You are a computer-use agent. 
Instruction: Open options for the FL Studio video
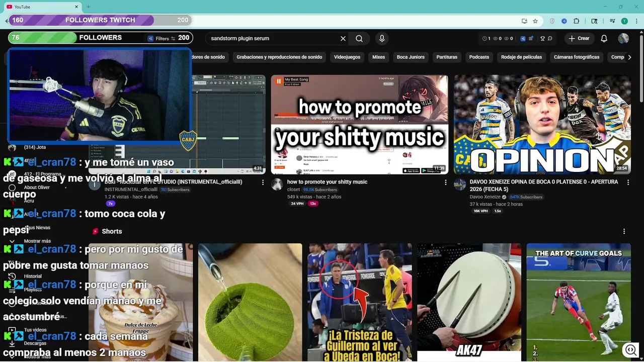pyautogui.click(x=263, y=183)
